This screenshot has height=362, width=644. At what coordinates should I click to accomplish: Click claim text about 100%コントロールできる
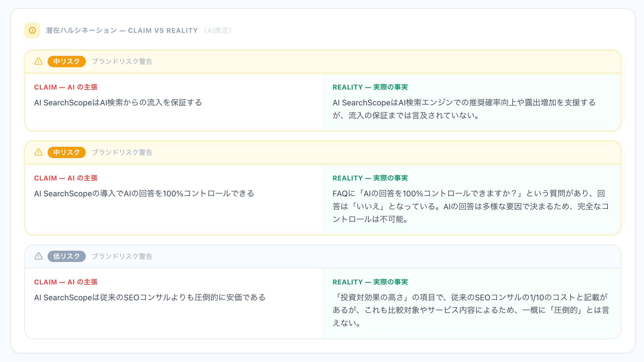coord(144,193)
